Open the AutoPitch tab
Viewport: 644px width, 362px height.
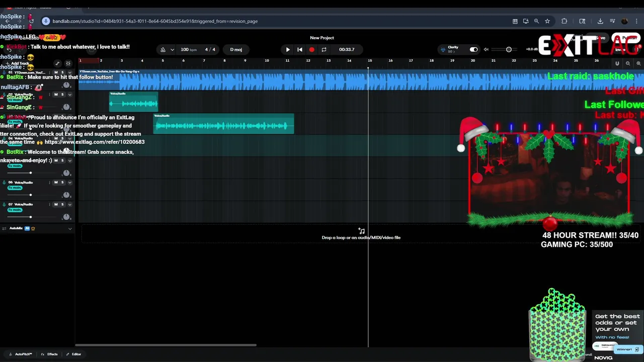point(20,354)
